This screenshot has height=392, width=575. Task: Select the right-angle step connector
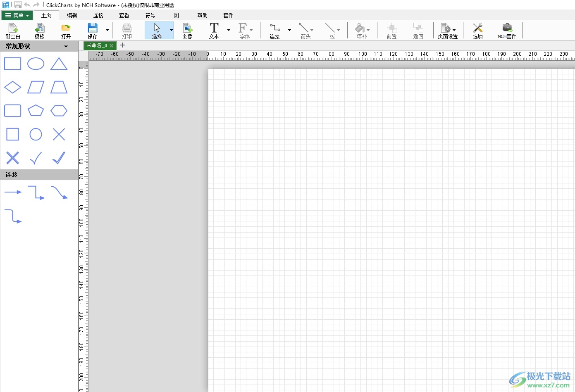pyautogui.click(x=36, y=192)
